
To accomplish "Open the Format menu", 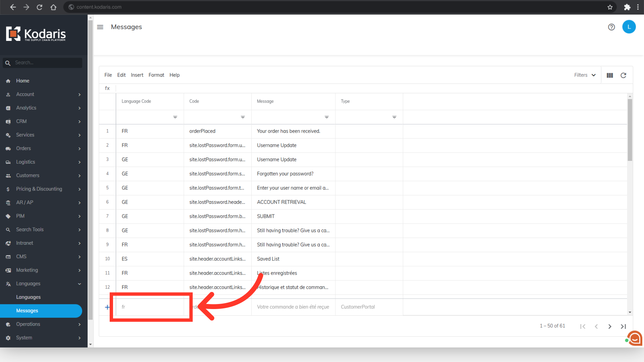I will (x=156, y=75).
